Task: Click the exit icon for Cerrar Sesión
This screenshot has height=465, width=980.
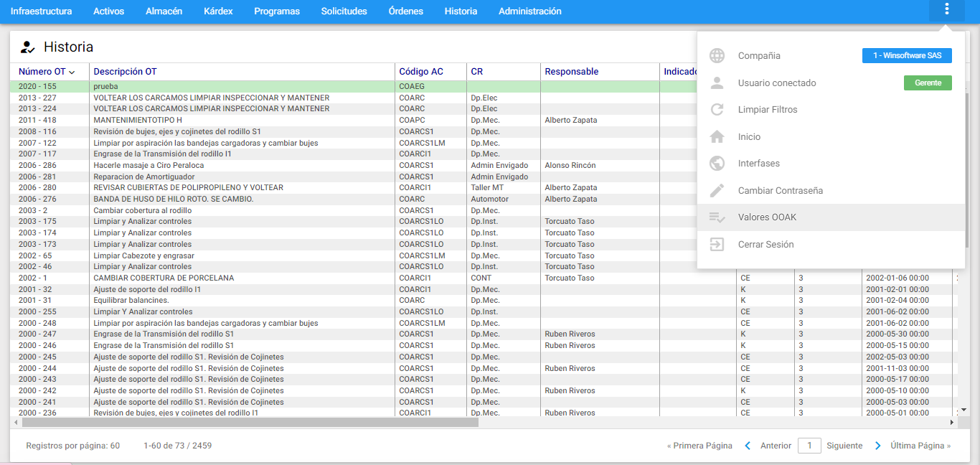Action: 717,245
